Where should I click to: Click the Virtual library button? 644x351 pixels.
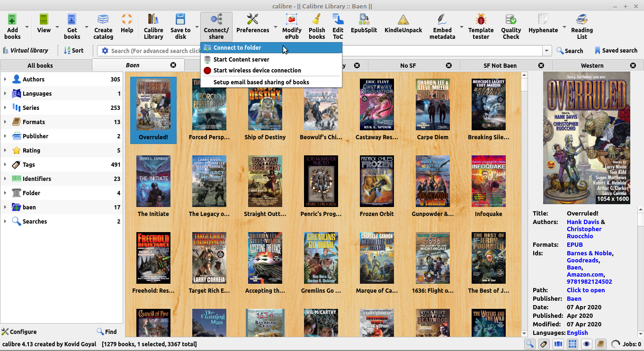(x=26, y=51)
